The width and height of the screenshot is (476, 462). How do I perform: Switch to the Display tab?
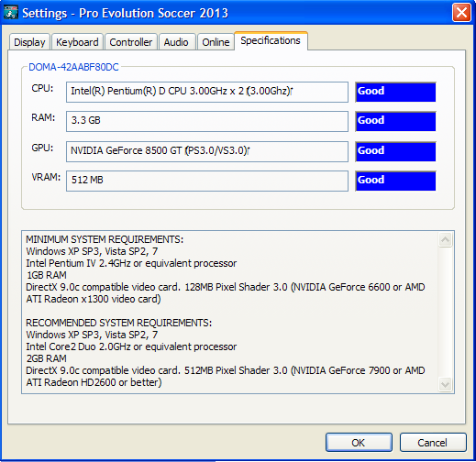(x=29, y=42)
